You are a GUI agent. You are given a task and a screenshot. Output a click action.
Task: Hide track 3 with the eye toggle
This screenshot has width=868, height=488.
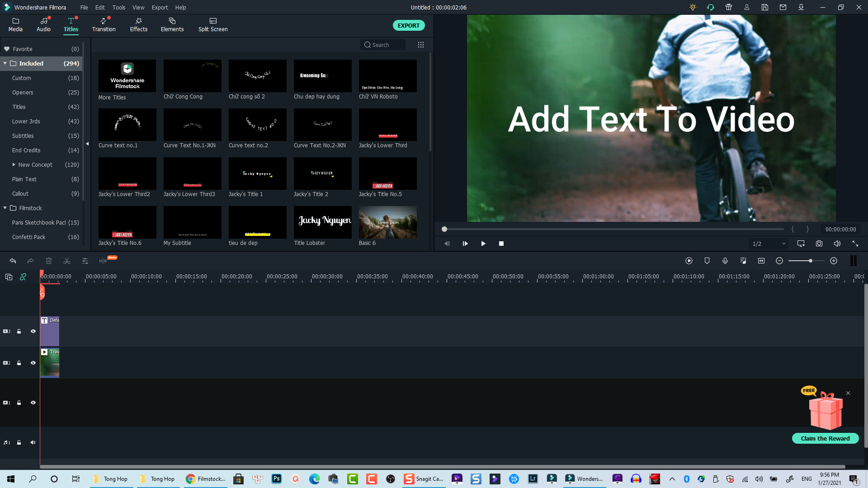(33, 331)
